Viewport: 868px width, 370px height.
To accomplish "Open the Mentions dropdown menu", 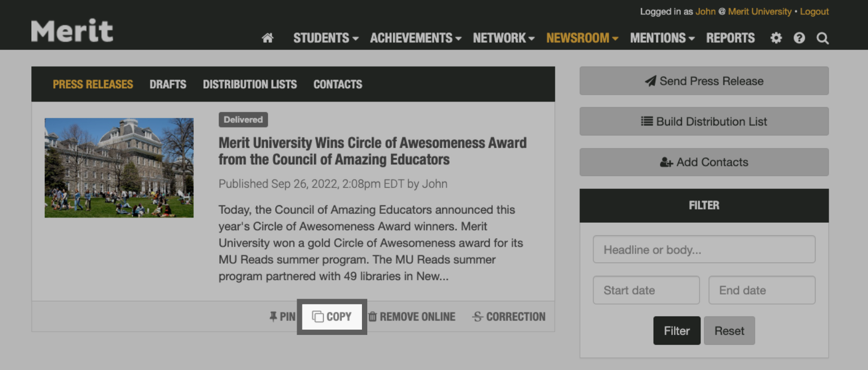I will coord(662,38).
